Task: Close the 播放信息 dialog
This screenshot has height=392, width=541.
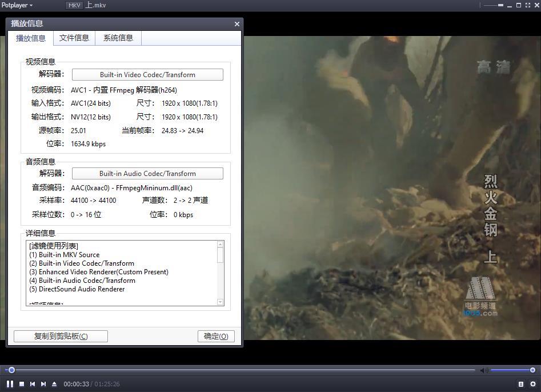Action: 237,24
